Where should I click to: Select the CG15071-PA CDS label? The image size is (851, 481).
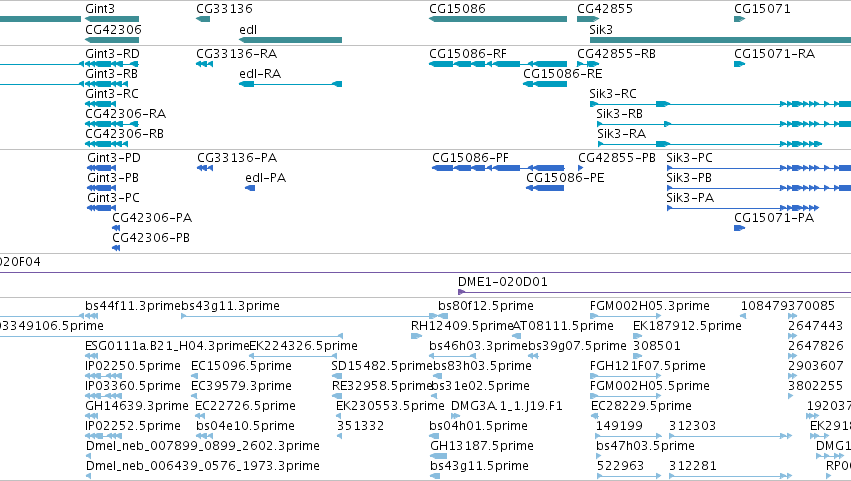coord(774,218)
